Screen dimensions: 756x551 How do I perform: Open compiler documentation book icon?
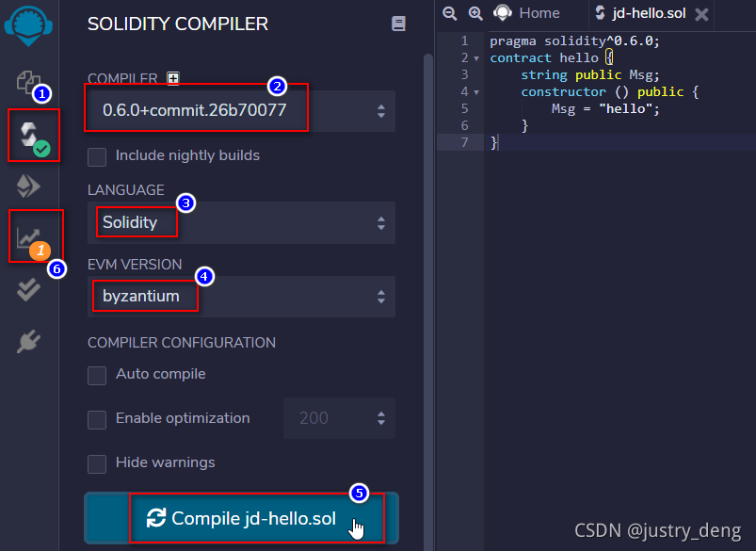click(398, 24)
